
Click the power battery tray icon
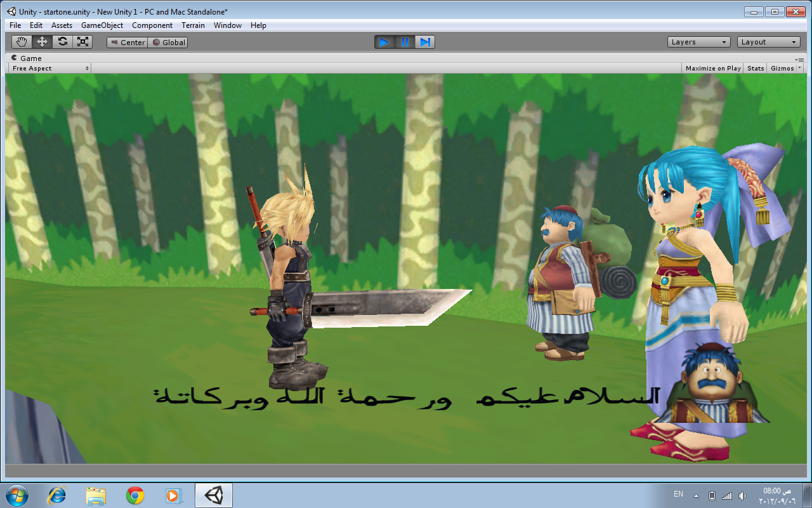(712, 495)
